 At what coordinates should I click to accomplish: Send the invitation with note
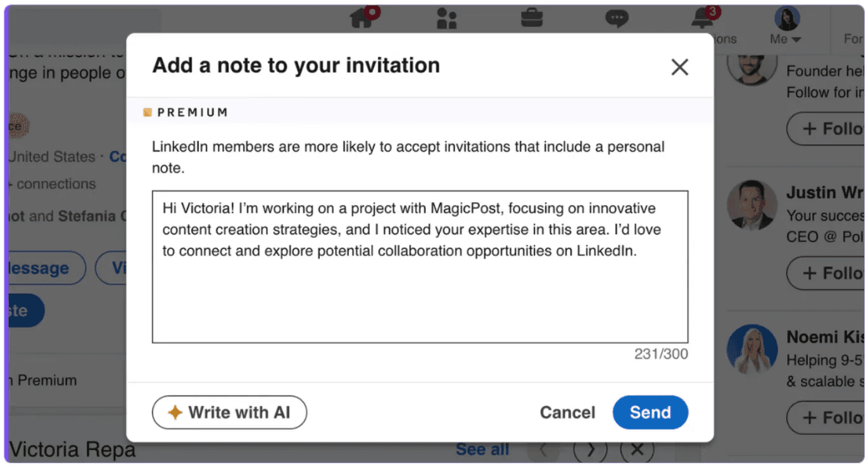650,413
